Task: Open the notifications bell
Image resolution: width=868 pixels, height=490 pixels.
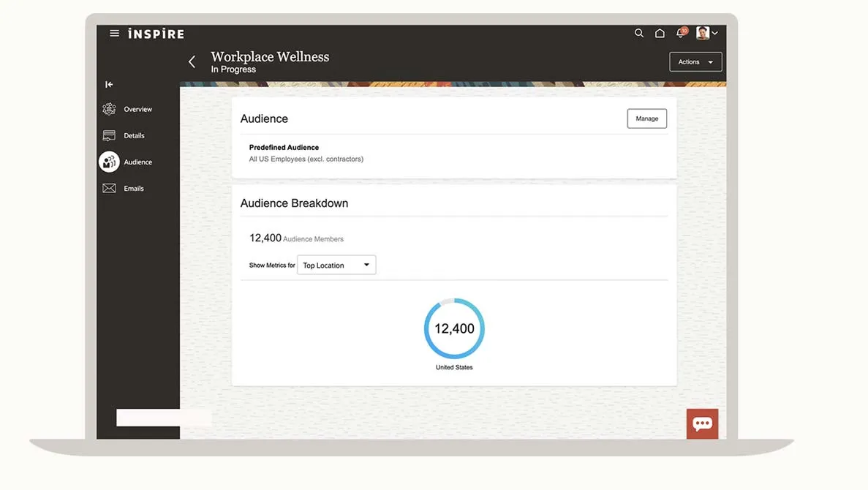Action: click(x=681, y=33)
